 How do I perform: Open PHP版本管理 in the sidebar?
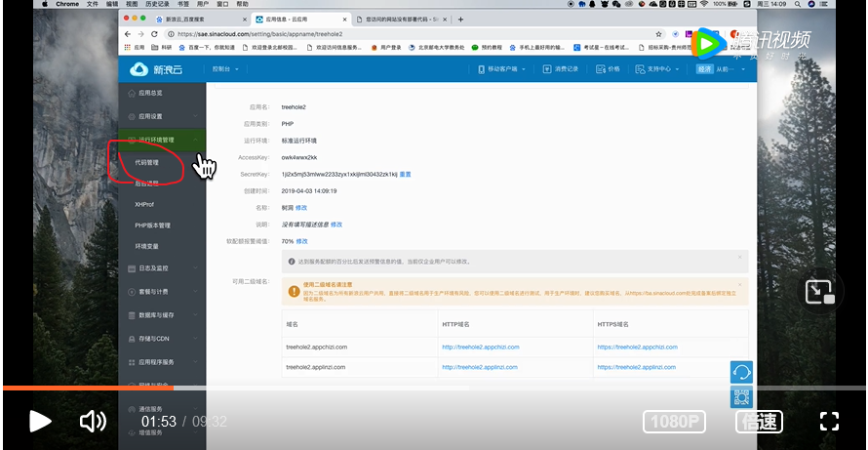point(153,225)
